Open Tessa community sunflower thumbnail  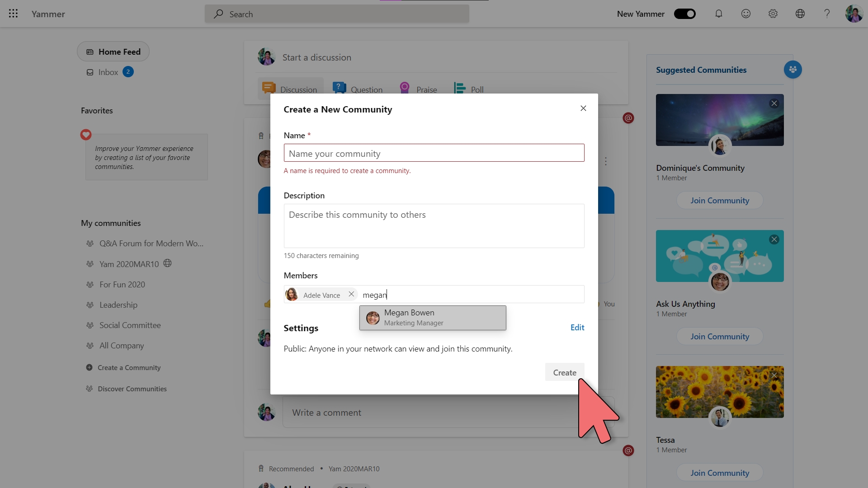(720, 392)
